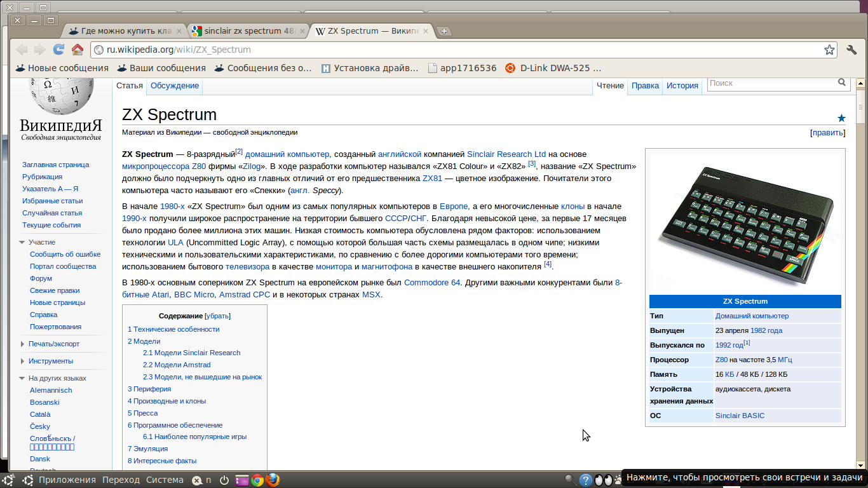Click the править link for the intro

827,133
